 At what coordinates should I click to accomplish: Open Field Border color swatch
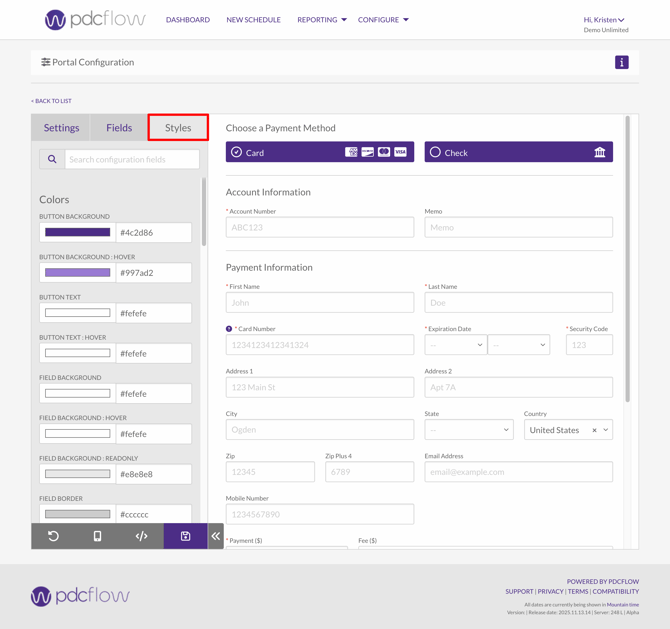coord(77,514)
